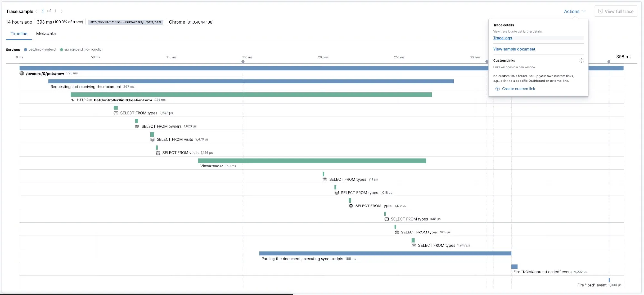Open the Trace logs link
Screen dimensions: 644x295
tap(502, 38)
